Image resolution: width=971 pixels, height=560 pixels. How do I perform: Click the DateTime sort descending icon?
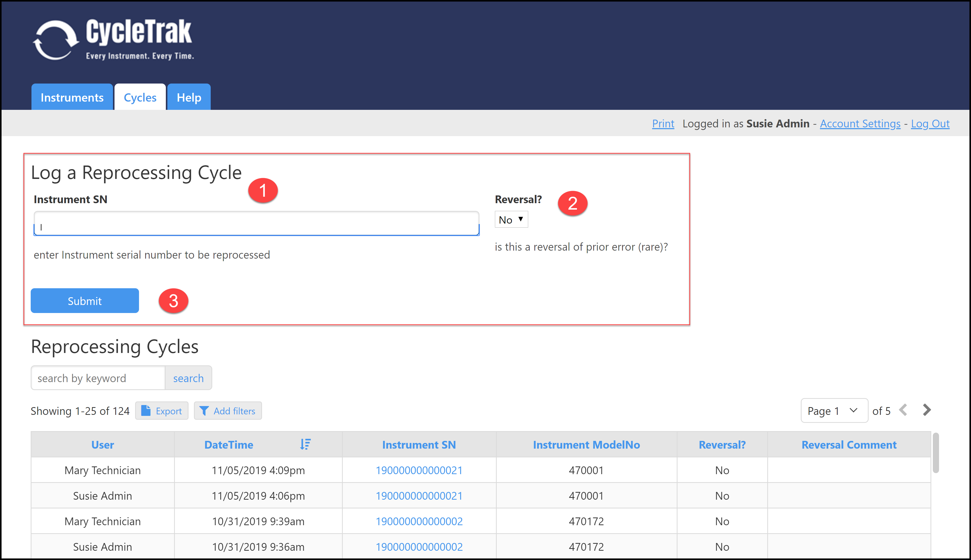click(x=305, y=444)
